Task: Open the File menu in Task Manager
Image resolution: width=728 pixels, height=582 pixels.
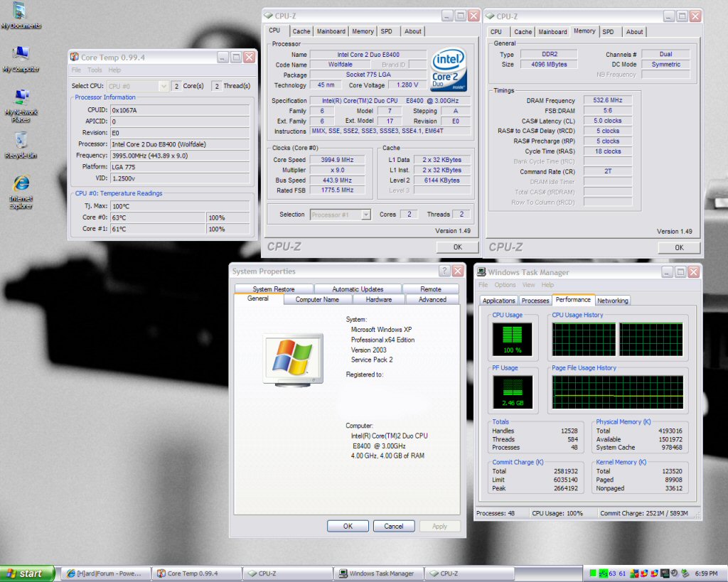Action: coord(483,285)
